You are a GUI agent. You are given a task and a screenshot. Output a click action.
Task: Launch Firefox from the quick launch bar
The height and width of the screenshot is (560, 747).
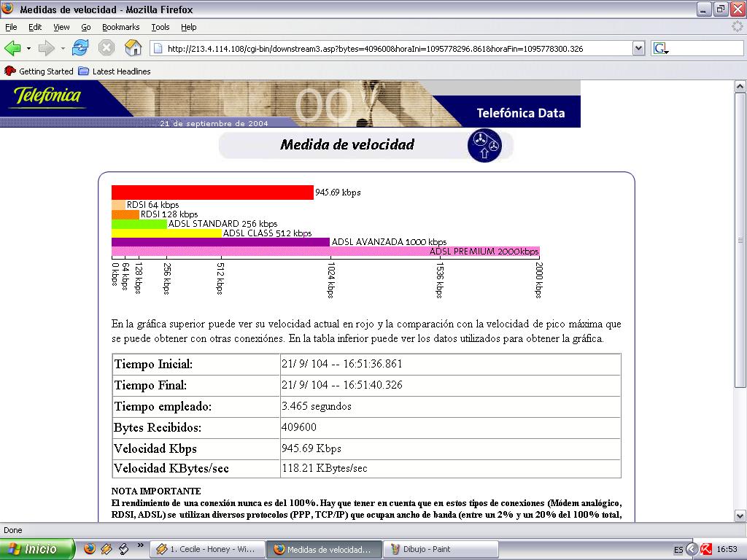point(90,549)
